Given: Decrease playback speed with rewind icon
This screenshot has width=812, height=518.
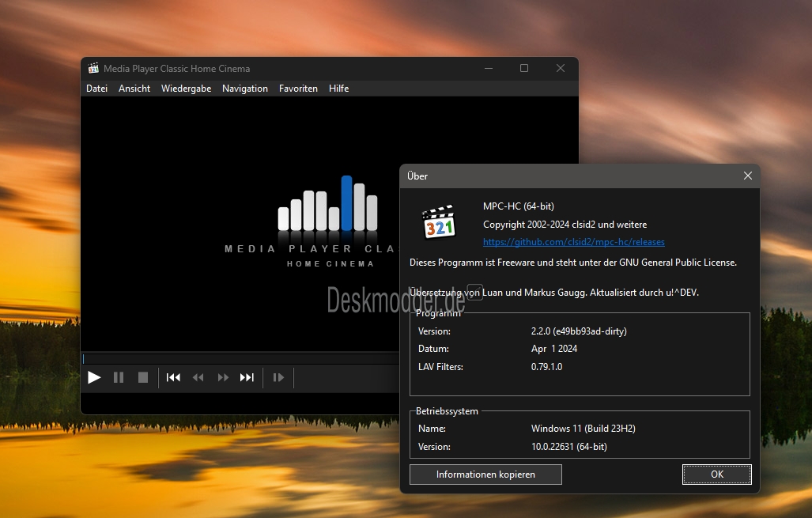Looking at the screenshot, I should pos(198,377).
